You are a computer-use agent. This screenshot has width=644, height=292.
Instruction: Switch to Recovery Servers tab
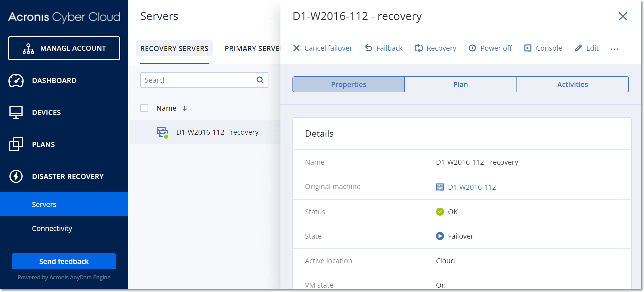tap(174, 49)
